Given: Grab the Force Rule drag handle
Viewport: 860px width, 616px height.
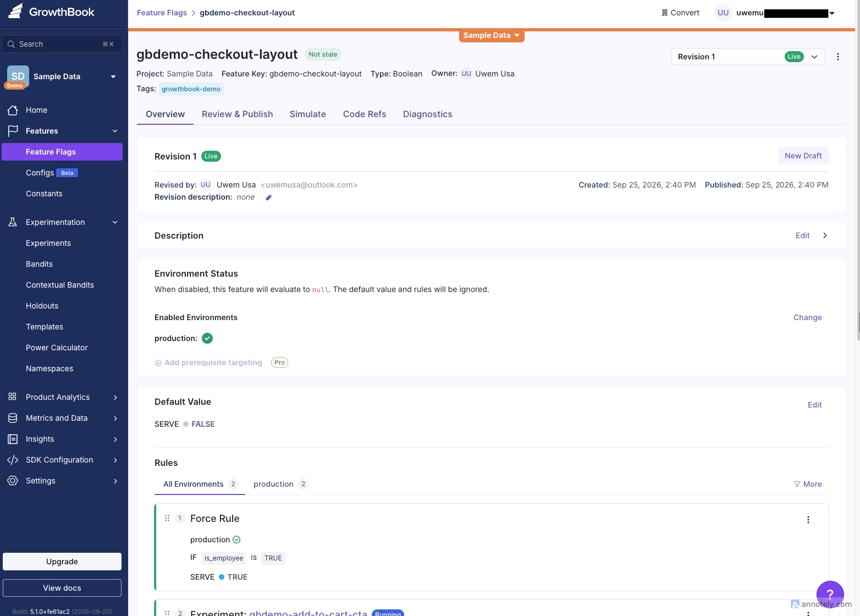Looking at the screenshot, I should tap(167, 518).
